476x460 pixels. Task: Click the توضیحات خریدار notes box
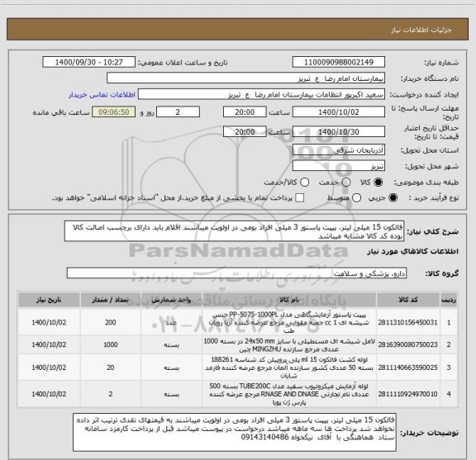coord(235,432)
